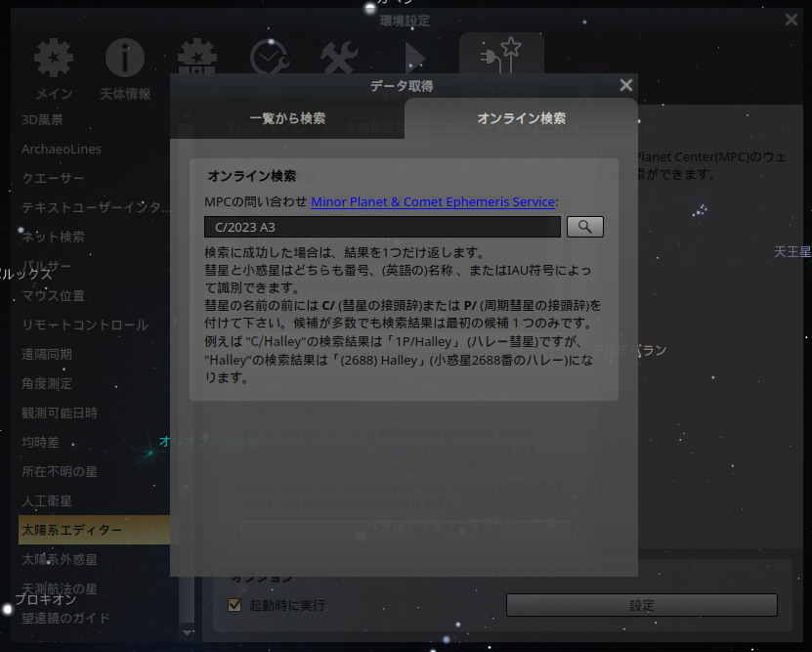812x652 pixels.
Task: Click the 設定 button
Action: point(642,605)
